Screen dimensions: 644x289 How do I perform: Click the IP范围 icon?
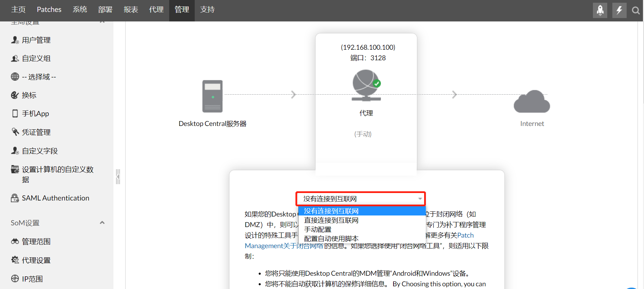[x=15, y=278]
